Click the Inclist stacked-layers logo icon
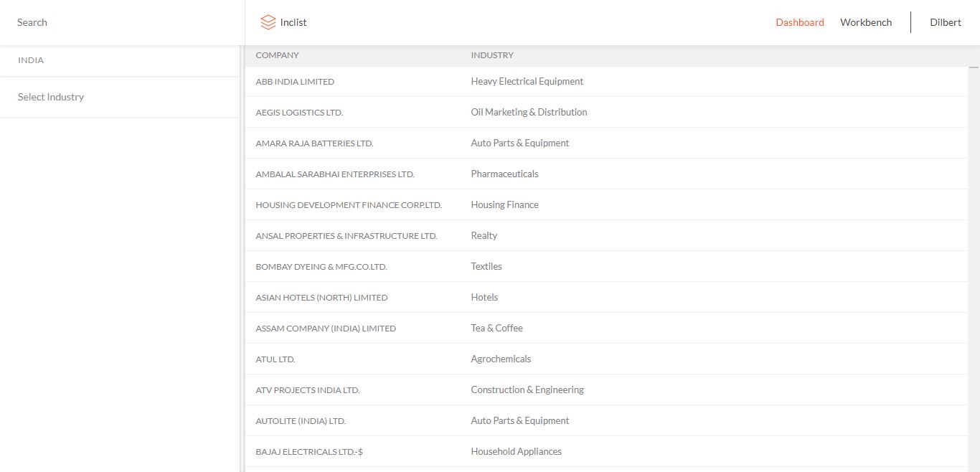This screenshot has width=980, height=472. (x=268, y=22)
